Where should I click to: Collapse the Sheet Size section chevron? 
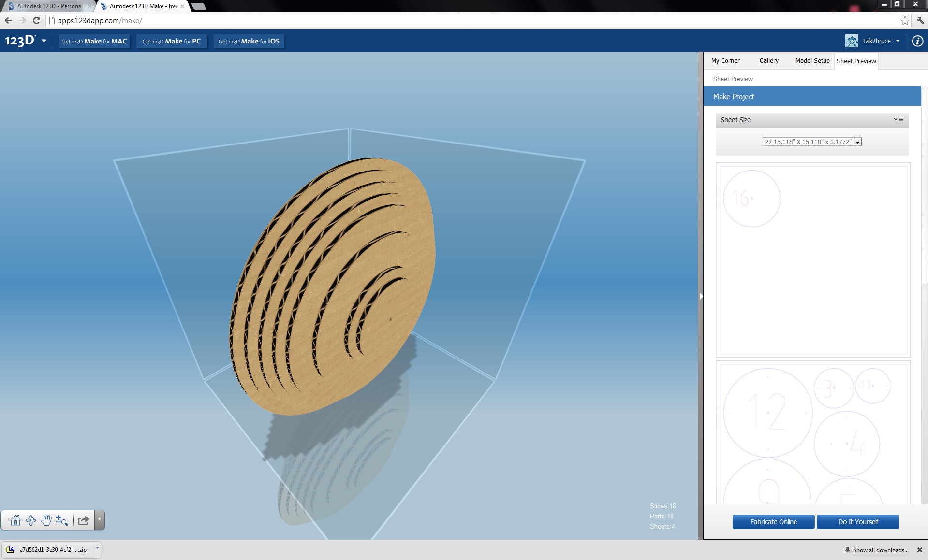895,119
